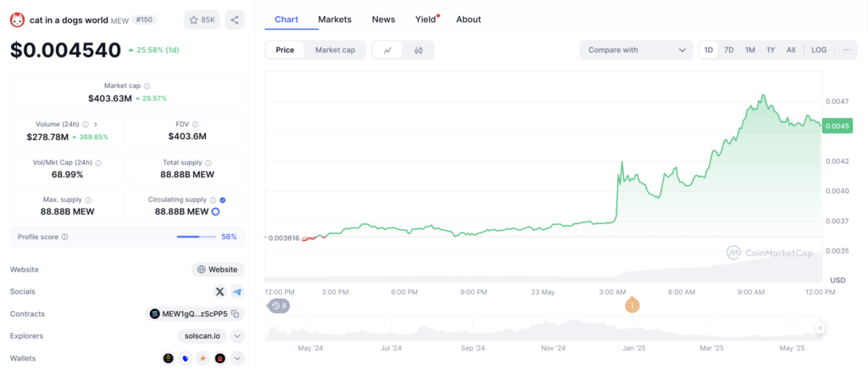
Task: Click the 0.003616 opening price label
Action: click(282, 238)
